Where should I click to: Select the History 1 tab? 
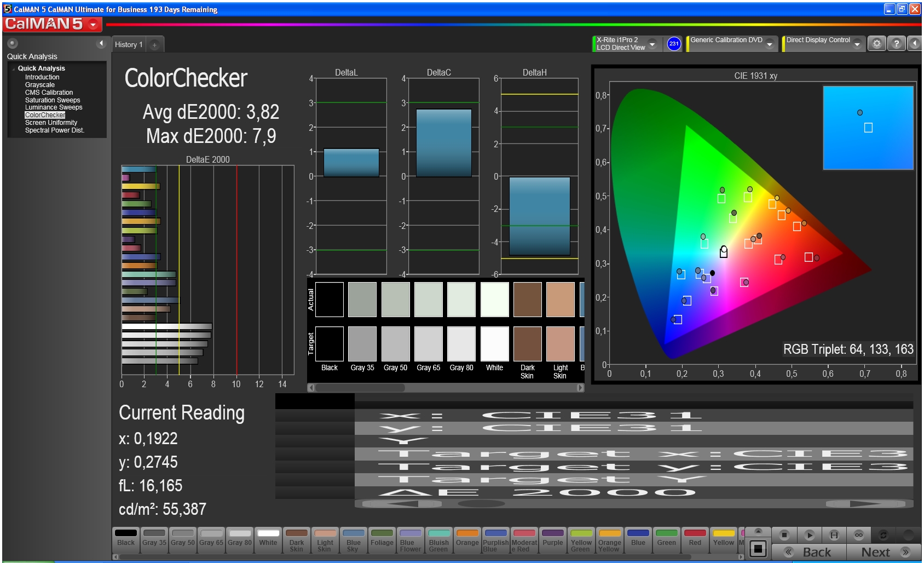(129, 45)
